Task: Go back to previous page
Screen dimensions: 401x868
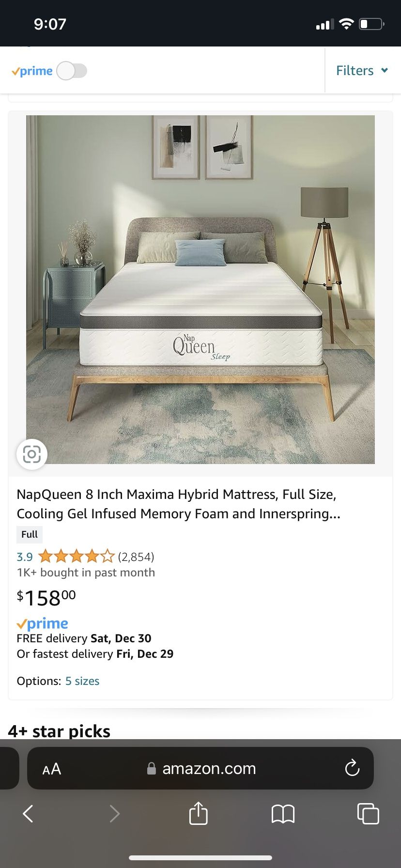Action: tap(28, 814)
